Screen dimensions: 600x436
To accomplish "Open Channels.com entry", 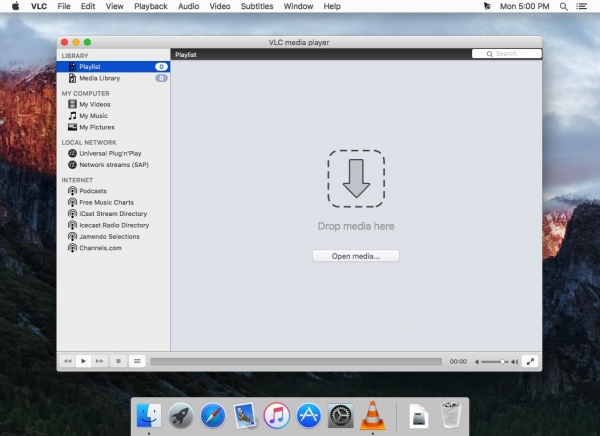I will click(113, 248).
